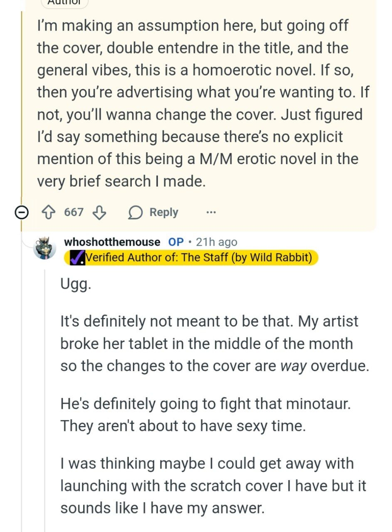
Task: Click the sentence about fighting the minotaur
Action: [x=205, y=404]
